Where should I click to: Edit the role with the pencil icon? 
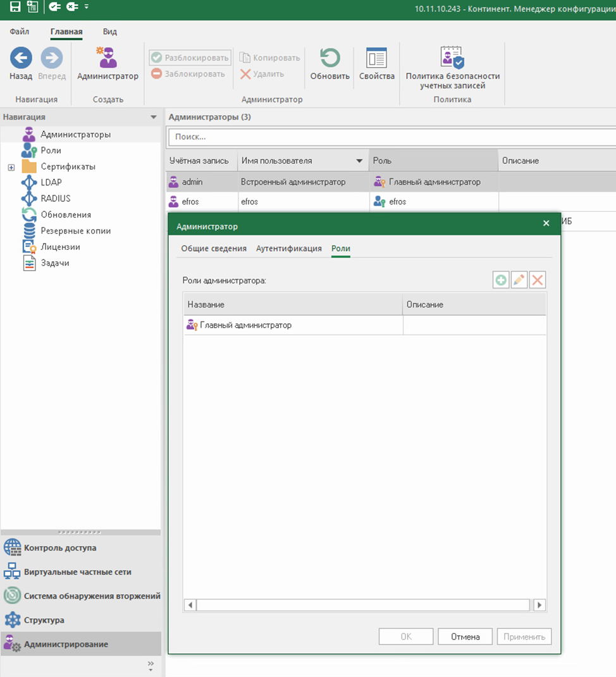click(x=519, y=280)
